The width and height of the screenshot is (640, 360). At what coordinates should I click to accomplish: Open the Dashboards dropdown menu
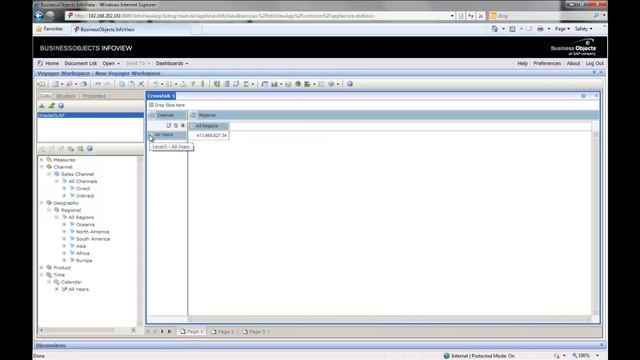pos(172,64)
